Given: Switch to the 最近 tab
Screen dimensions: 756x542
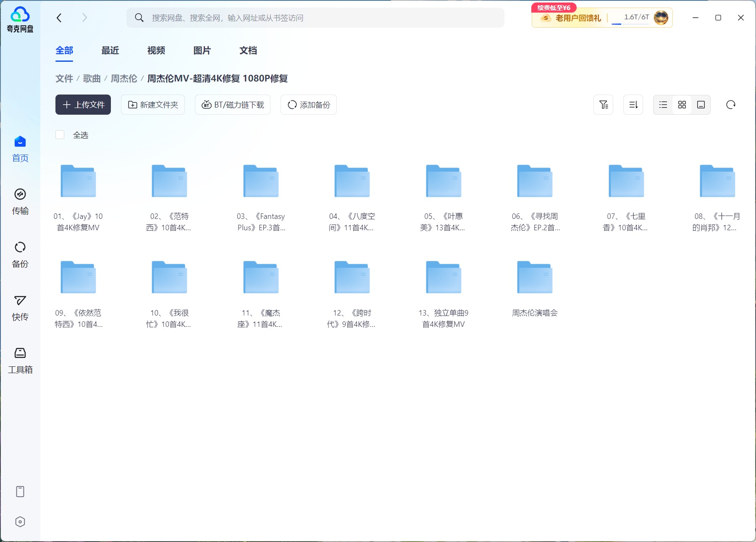Looking at the screenshot, I should click(110, 50).
